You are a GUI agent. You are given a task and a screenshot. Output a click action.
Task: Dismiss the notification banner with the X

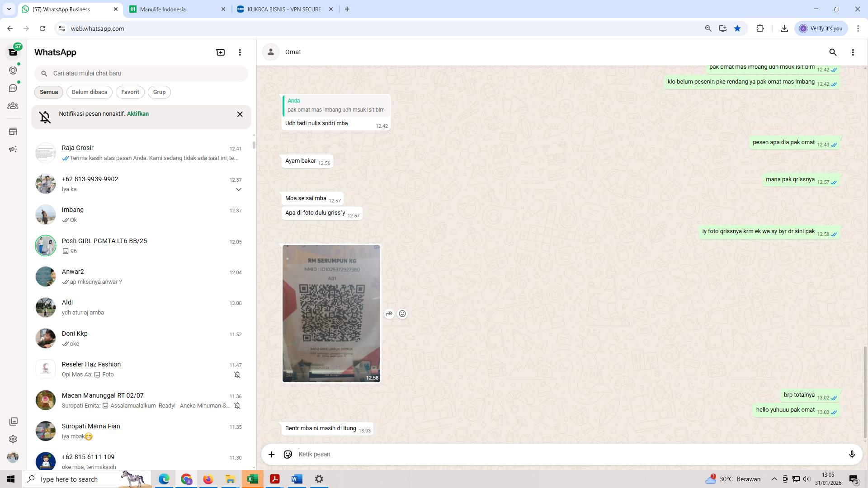240,114
